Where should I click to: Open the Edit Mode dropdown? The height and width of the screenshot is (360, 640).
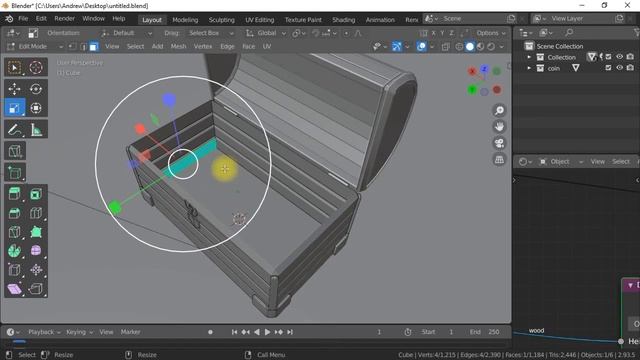35,47
